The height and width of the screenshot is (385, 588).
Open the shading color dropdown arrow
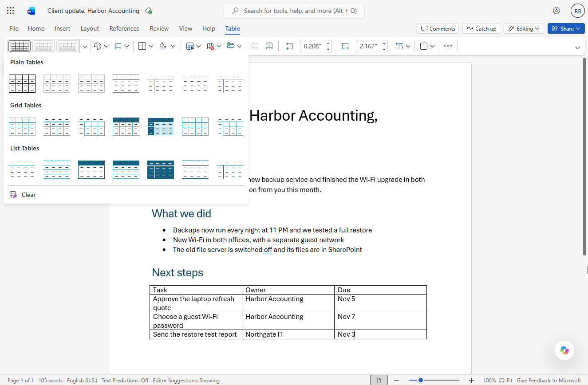173,46
